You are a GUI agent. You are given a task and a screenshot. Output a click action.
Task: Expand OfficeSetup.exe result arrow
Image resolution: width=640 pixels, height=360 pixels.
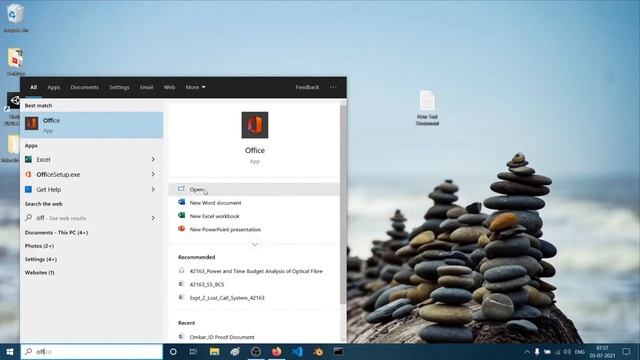153,174
